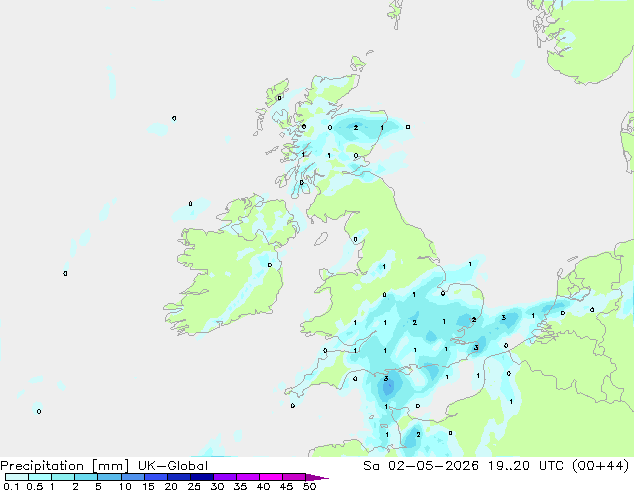
Task: Click the 2–5 mm legend swatch
Action: coord(86,477)
